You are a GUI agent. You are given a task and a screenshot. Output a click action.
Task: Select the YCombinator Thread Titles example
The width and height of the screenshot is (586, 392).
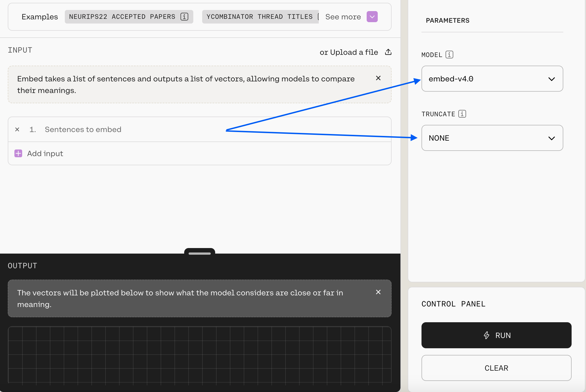(259, 17)
